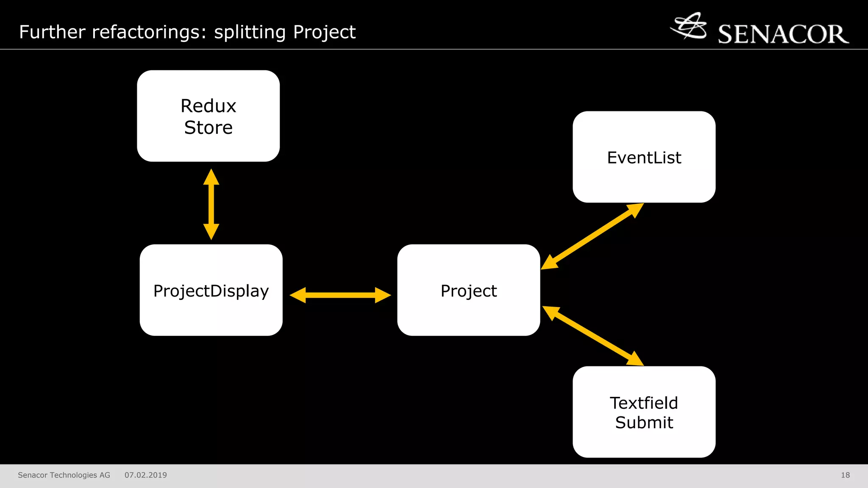Image resolution: width=868 pixels, height=488 pixels.
Task: Click the Senacor logo
Action: [x=759, y=28]
